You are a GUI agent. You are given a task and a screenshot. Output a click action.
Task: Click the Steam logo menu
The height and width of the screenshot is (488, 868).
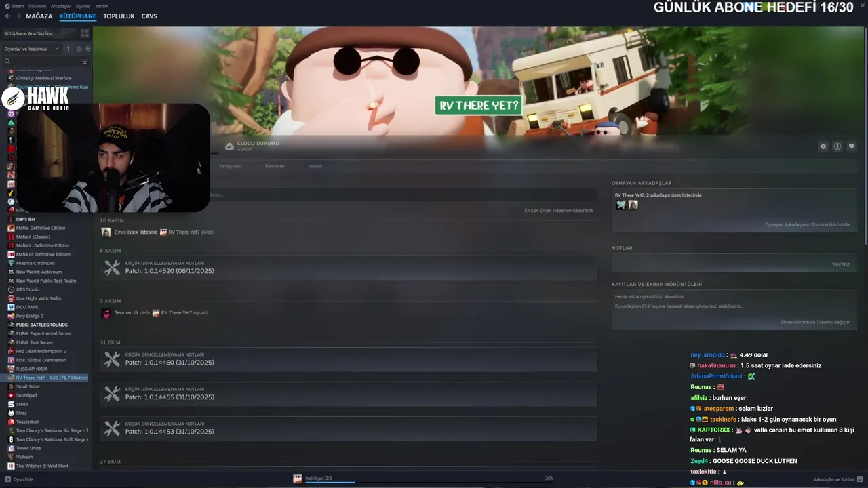pos(7,6)
